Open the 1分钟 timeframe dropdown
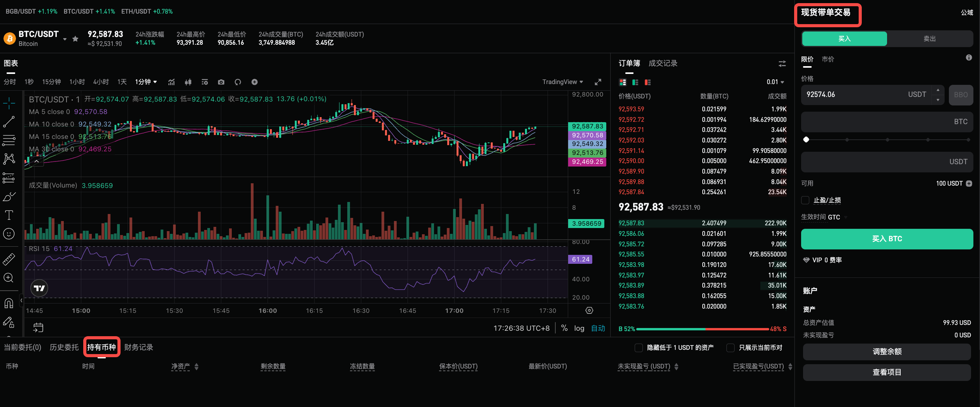 tap(145, 82)
